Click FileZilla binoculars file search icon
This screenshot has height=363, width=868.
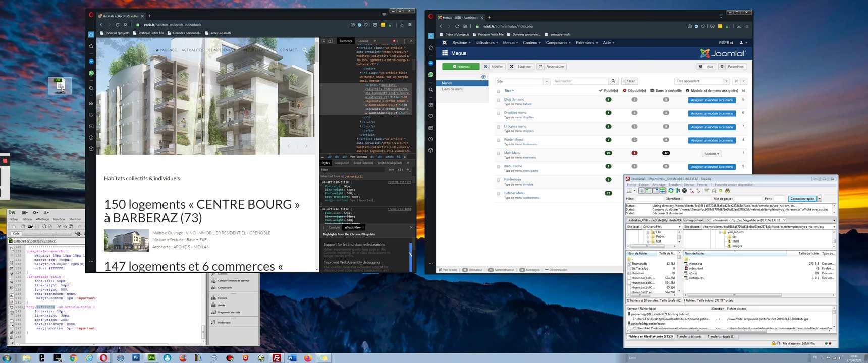727,191
